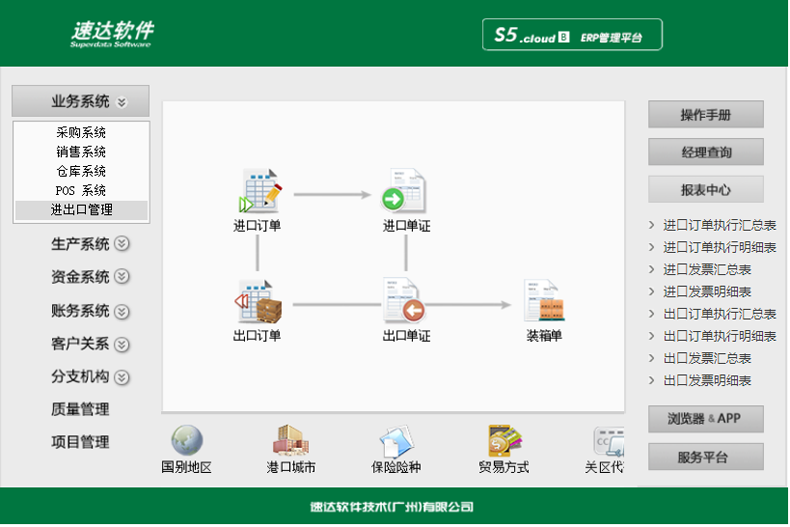Click the 速达软件 logo
Image resolution: width=790 pixels, height=527 pixels.
click(112, 34)
